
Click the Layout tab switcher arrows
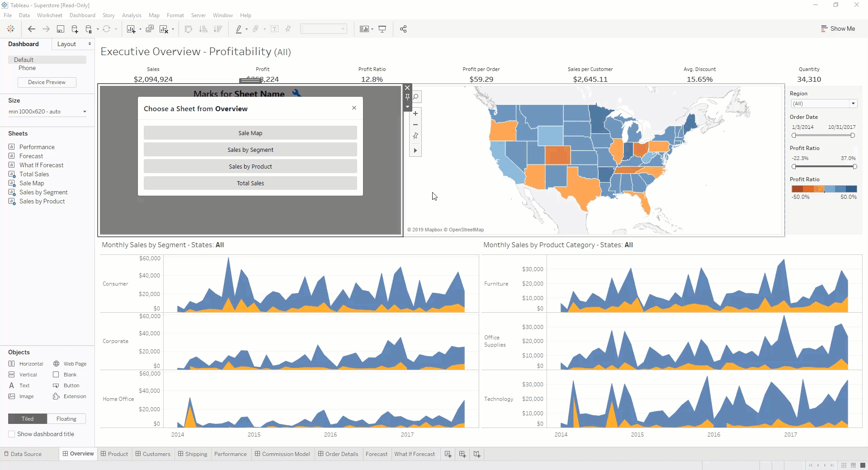90,44
